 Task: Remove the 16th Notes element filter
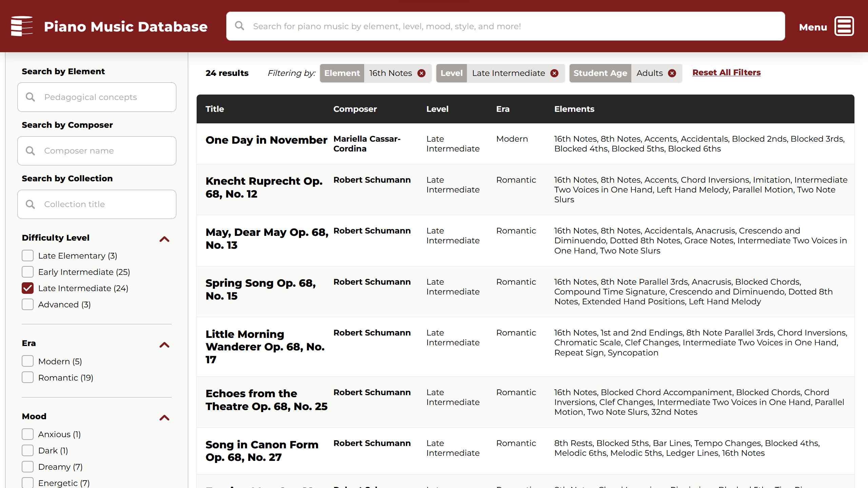(x=421, y=73)
